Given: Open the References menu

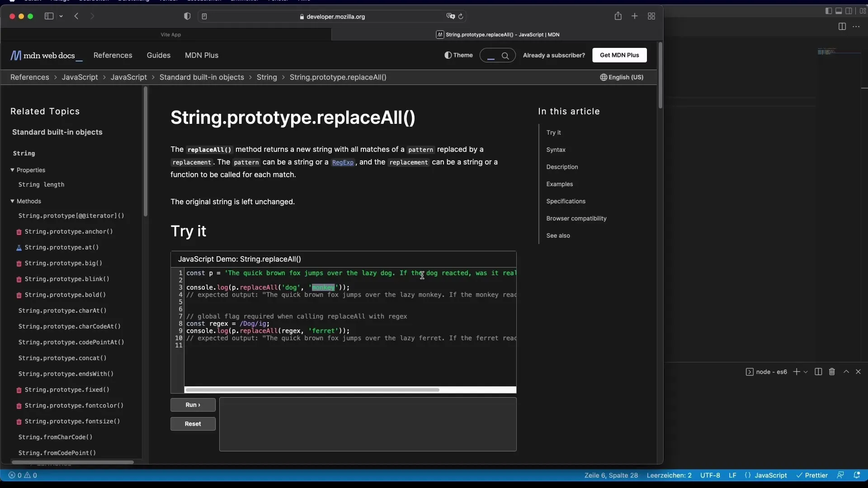Looking at the screenshot, I should tap(113, 55).
